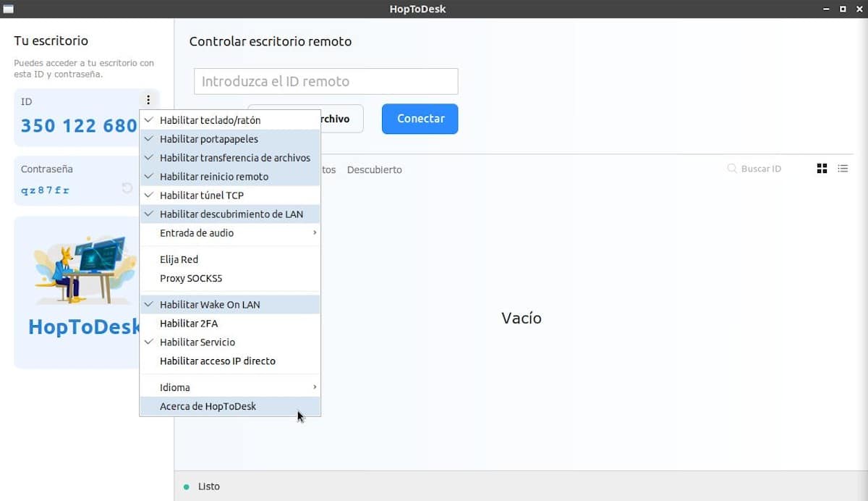The image size is (868, 501).
Task: Enable Habilitar 2FA option
Action: pos(230,324)
